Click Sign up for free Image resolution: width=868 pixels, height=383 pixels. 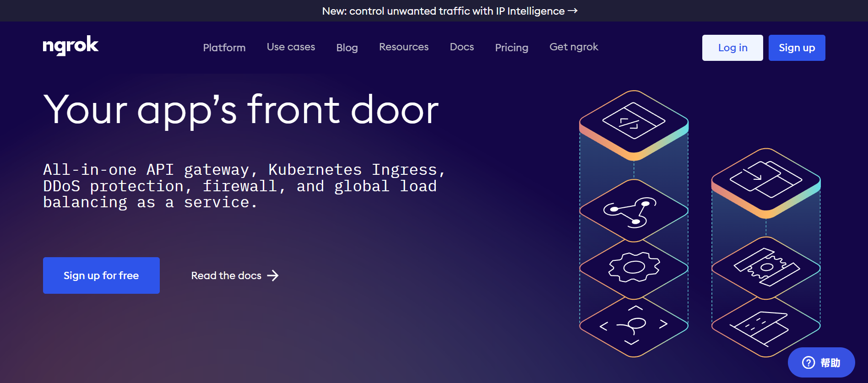tap(101, 275)
